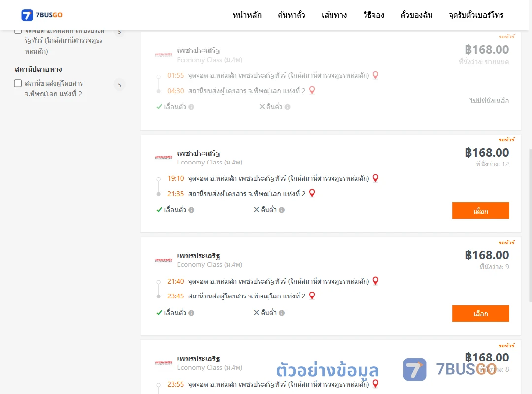This screenshot has height=394, width=532.
Task: Click the operator logo on the 19:10 trip card
Action: [164, 158]
